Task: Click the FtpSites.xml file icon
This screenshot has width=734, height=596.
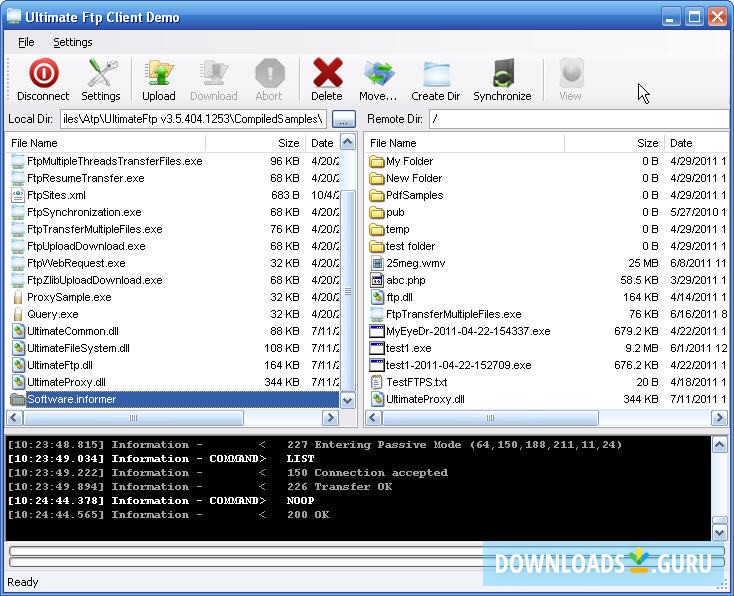Action: 18,195
